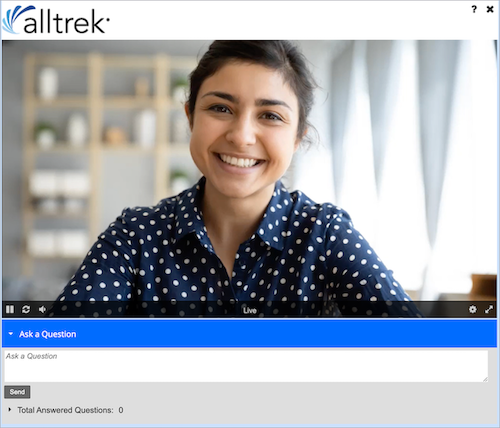Switch the video to fullscreen mode

tap(489, 309)
